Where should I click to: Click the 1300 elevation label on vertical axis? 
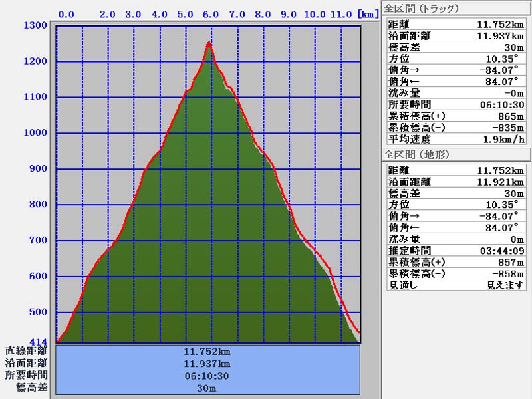tap(35, 26)
